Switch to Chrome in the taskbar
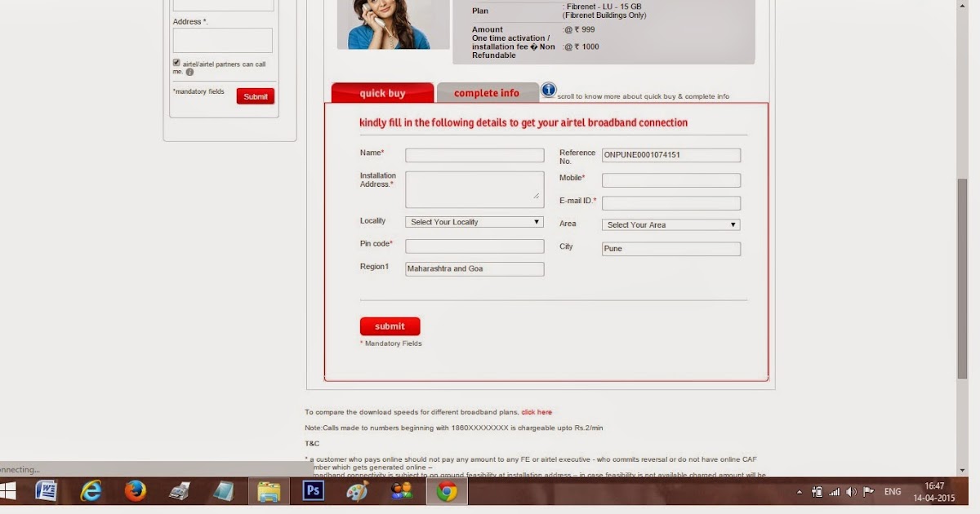The width and height of the screenshot is (980, 514). click(x=447, y=490)
